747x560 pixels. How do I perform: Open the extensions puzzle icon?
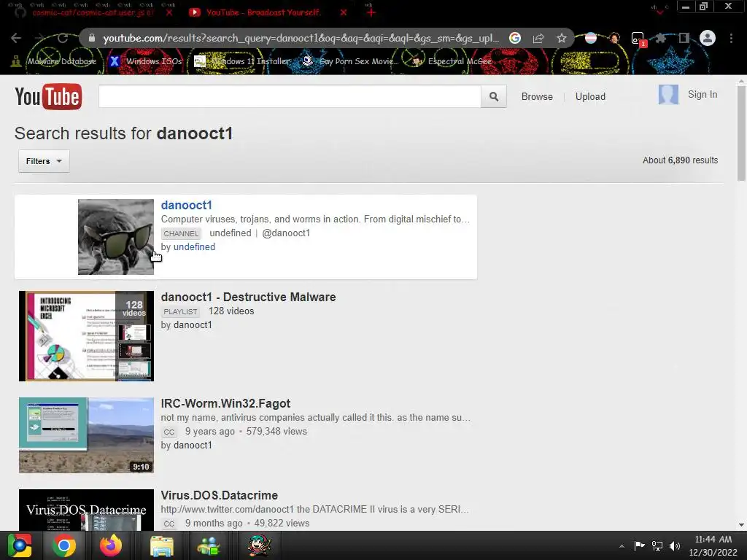[661, 38]
